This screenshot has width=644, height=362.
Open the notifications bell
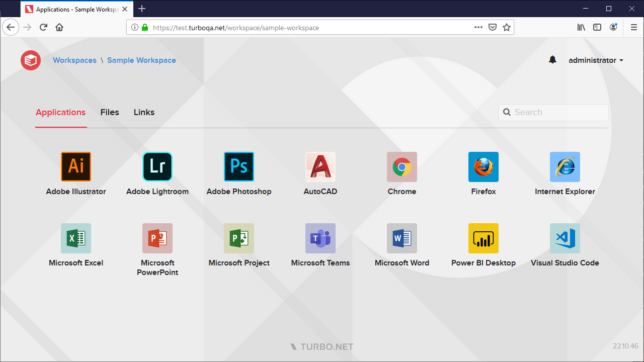click(x=552, y=60)
